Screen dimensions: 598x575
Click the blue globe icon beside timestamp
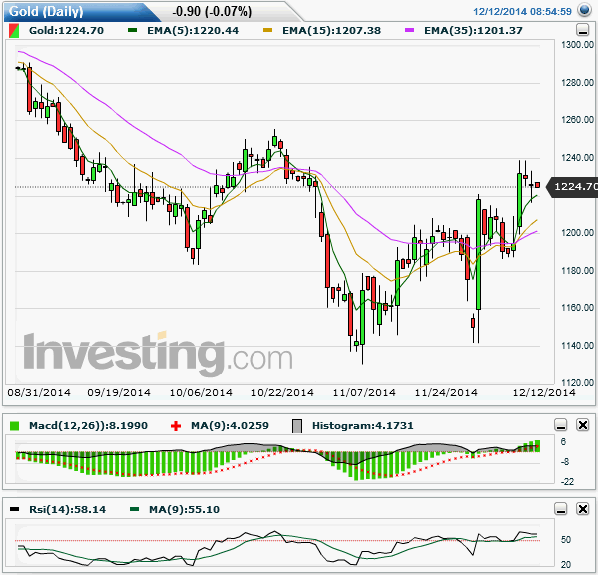click(x=584, y=10)
